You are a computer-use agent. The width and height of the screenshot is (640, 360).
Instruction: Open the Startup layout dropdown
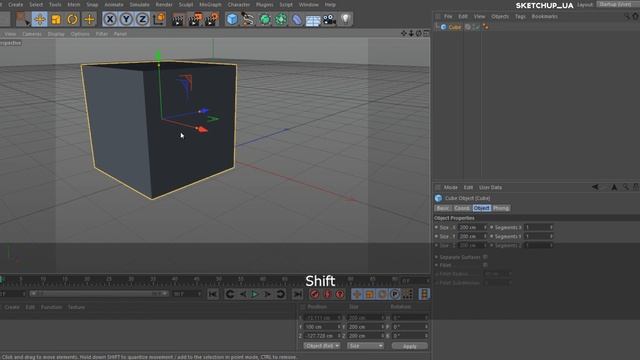617,4
